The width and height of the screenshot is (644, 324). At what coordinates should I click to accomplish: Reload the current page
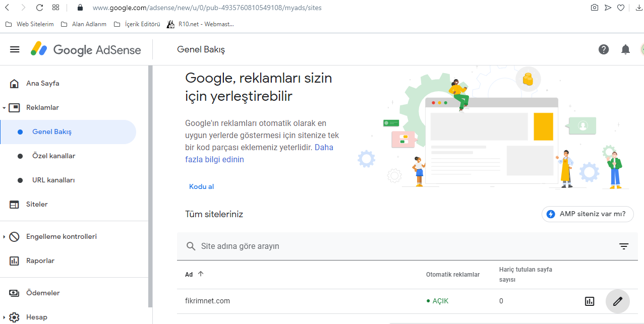(39, 8)
